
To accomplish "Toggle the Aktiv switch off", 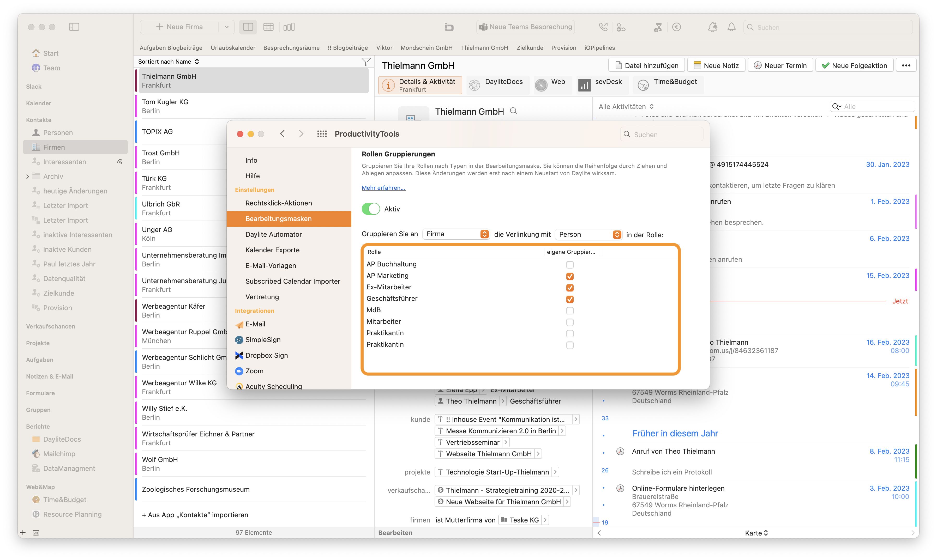I will click(371, 209).
